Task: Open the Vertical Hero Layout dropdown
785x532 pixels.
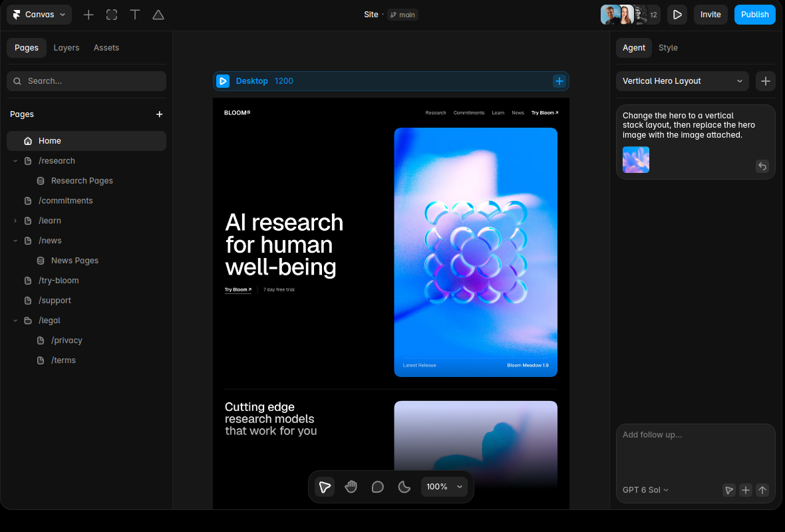Action: coord(683,81)
